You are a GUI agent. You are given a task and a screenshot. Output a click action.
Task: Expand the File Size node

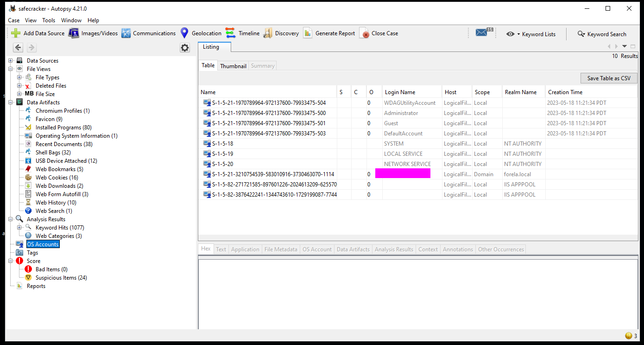click(19, 94)
